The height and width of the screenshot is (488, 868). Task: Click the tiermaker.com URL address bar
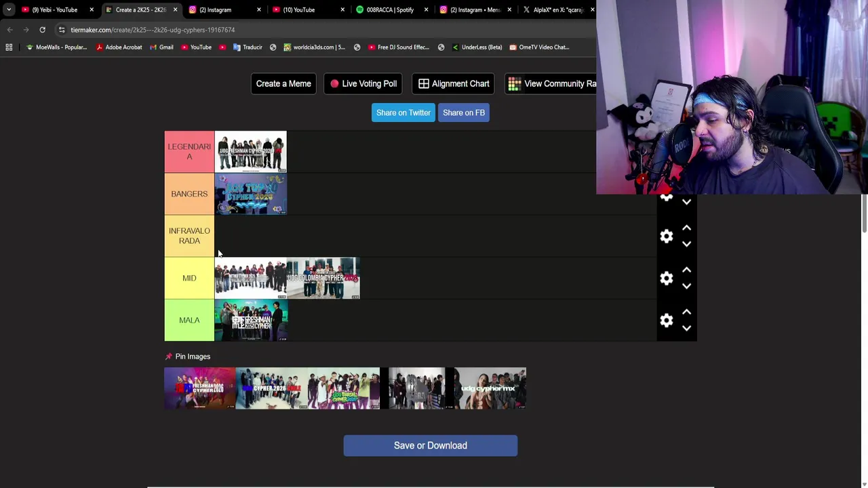click(325, 30)
